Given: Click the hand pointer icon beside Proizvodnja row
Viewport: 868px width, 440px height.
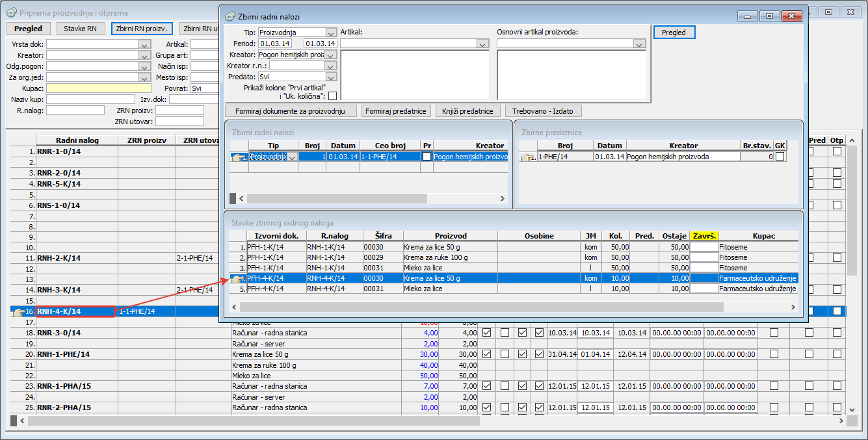Looking at the screenshot, I should tap(239, 157).
